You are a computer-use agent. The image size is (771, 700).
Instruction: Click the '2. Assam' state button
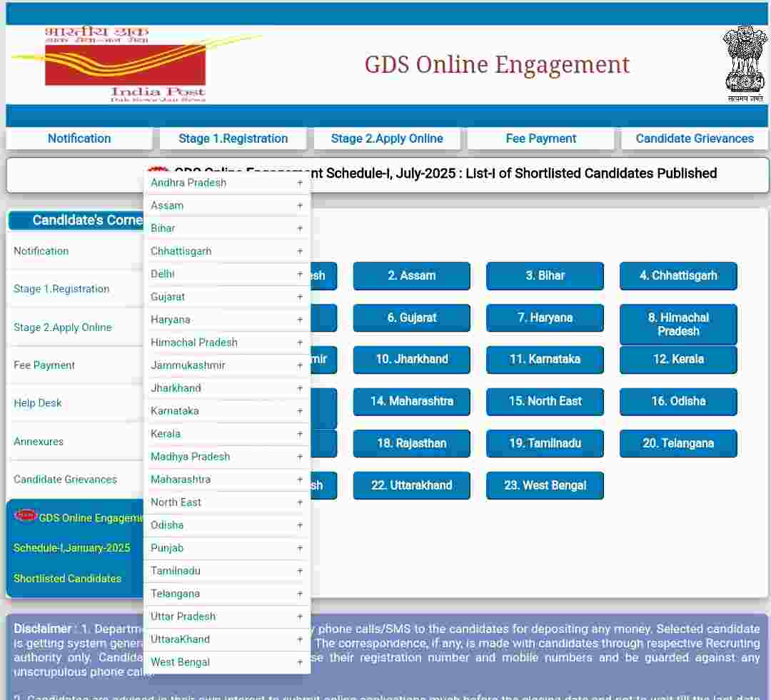coord(412,275)
